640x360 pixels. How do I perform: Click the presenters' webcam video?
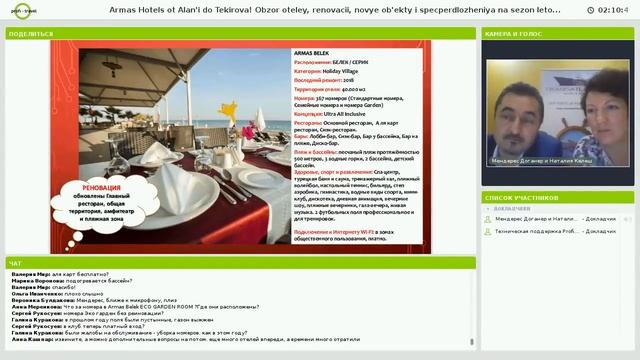point(558,113)
